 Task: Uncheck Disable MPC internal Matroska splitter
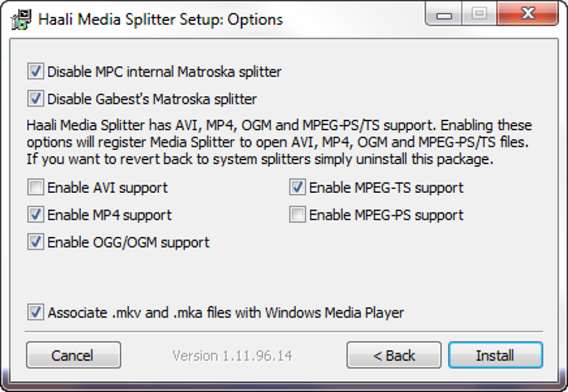point(36,72)
